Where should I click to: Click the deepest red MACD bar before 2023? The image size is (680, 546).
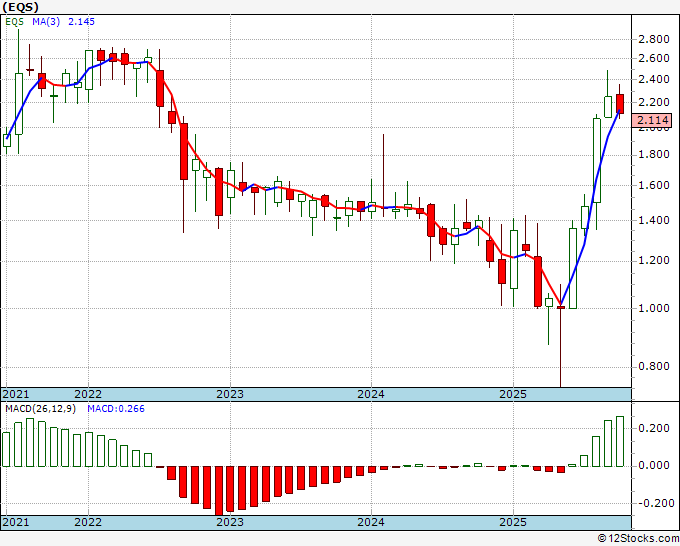219,490
